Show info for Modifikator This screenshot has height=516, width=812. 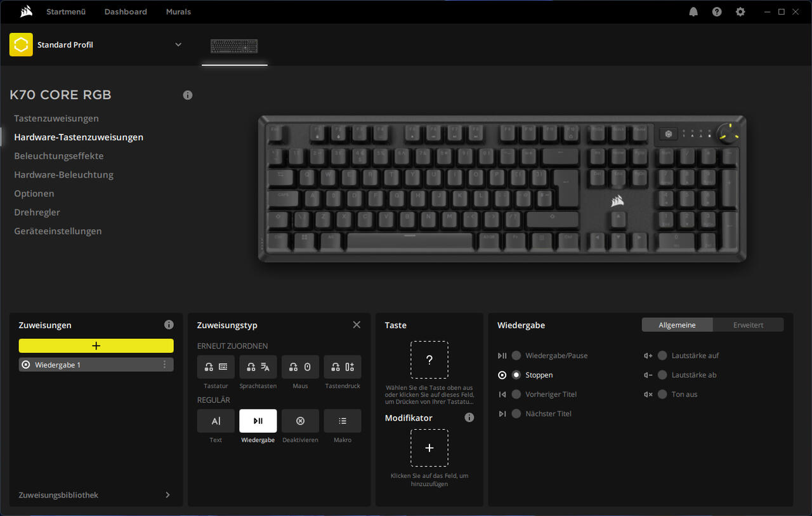(469, 418)
